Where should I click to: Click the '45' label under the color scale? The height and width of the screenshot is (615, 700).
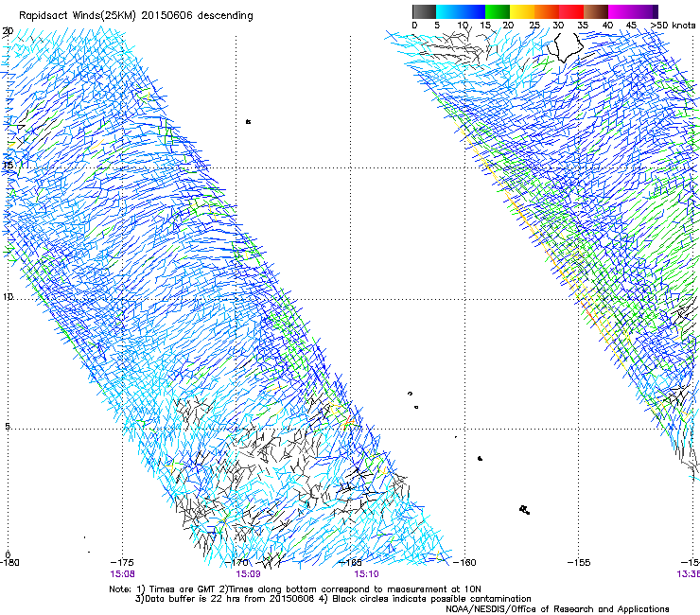coord(631,26)
